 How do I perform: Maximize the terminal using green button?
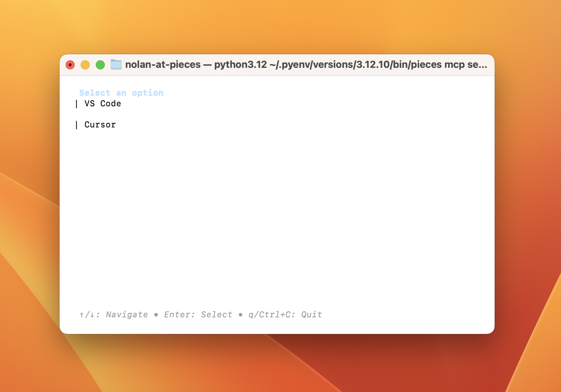[x=100, y=65]
